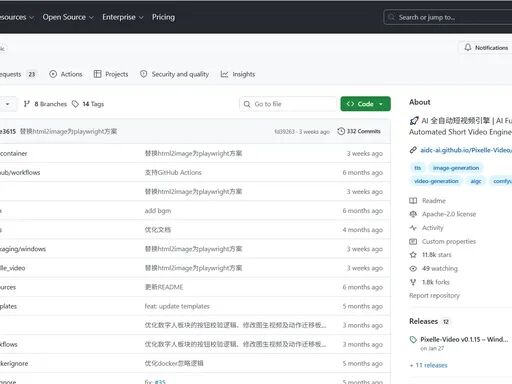Switch to the Insights tab
The height and width of the screenshot is (384, 512).
(238, 74)
